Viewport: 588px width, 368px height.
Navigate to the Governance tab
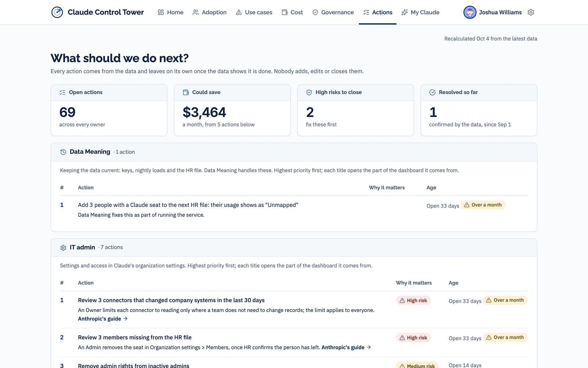tap(333, 12)
